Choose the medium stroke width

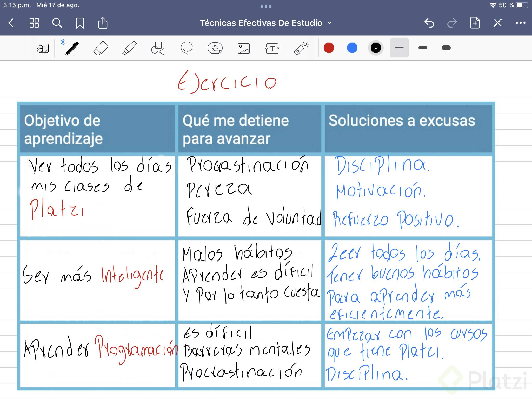pyautogui.click(x=423, y=48)
